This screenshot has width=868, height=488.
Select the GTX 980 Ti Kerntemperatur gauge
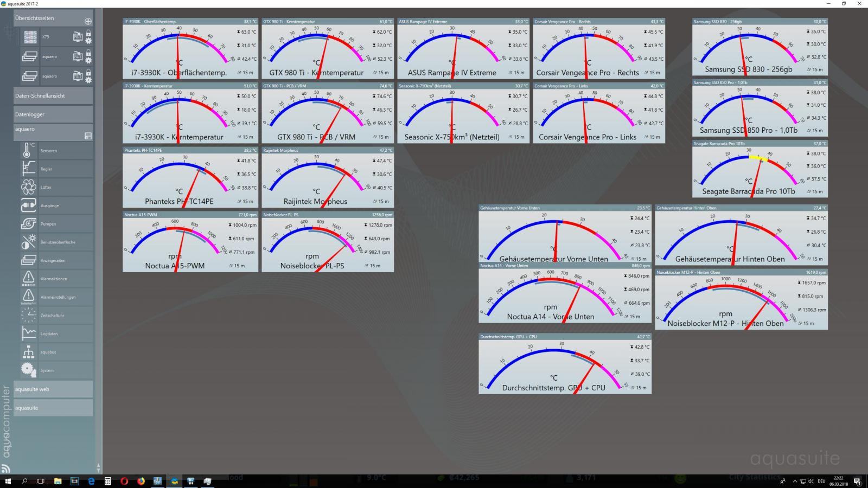[x=328, y=49]
